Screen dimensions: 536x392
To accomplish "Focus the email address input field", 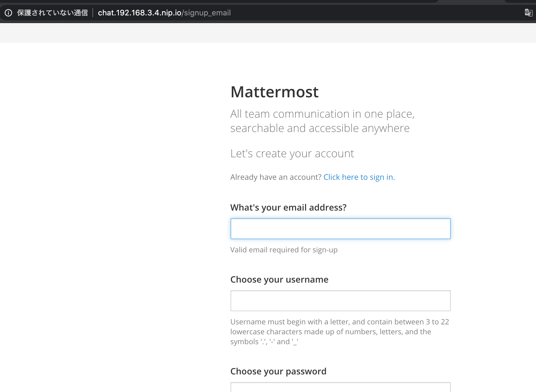I will click(x=340, y=229).
